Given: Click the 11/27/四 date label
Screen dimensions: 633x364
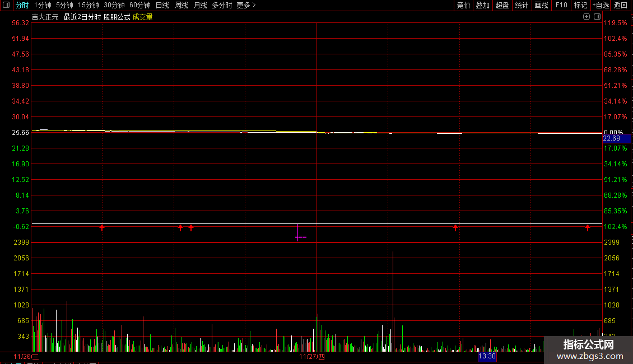Looking at the screenshot, I should (x=312, y=357).
